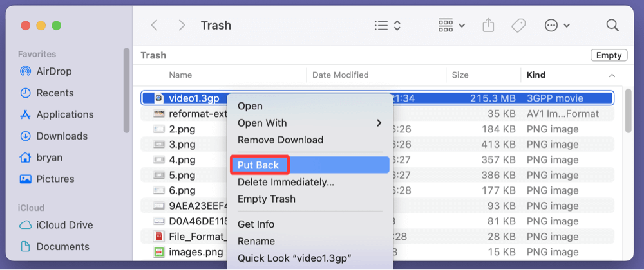This screenshot has width=644, height=270.
Task: Click the 15 KB size cell
Action: [502, 252]
